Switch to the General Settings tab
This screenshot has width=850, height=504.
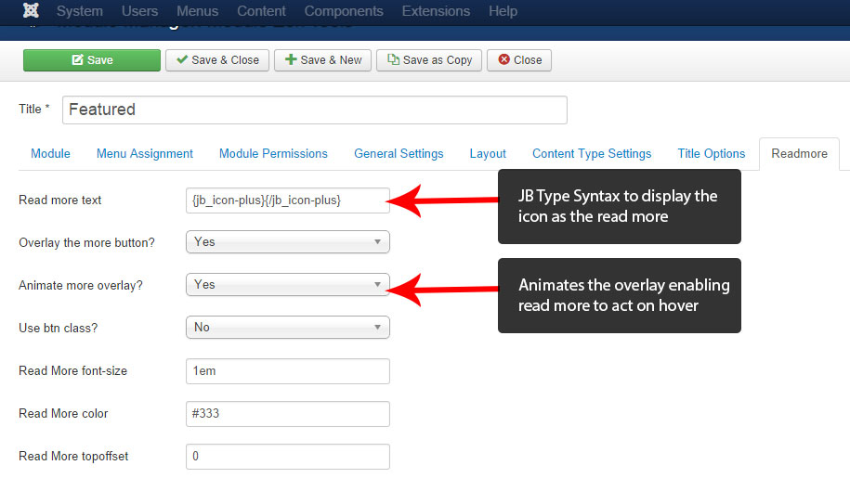[x=399, y=154]
